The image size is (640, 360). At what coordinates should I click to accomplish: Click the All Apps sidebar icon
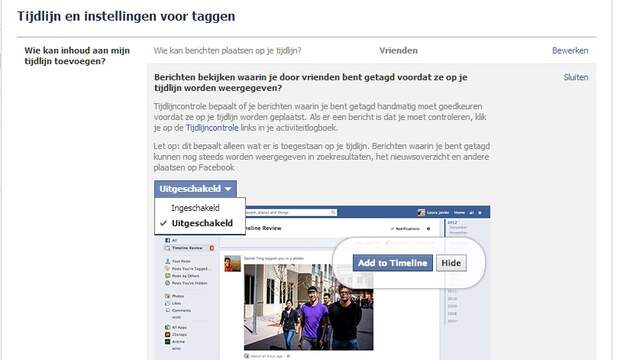[x=167, y=327]
